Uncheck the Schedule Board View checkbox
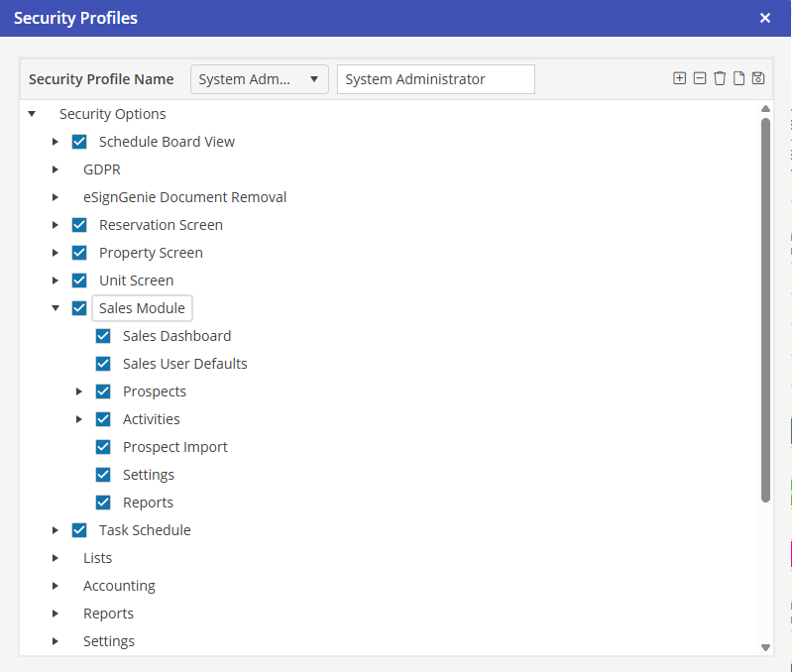The height and width of the screenshot is (672, 792). (x=79, y=142)
